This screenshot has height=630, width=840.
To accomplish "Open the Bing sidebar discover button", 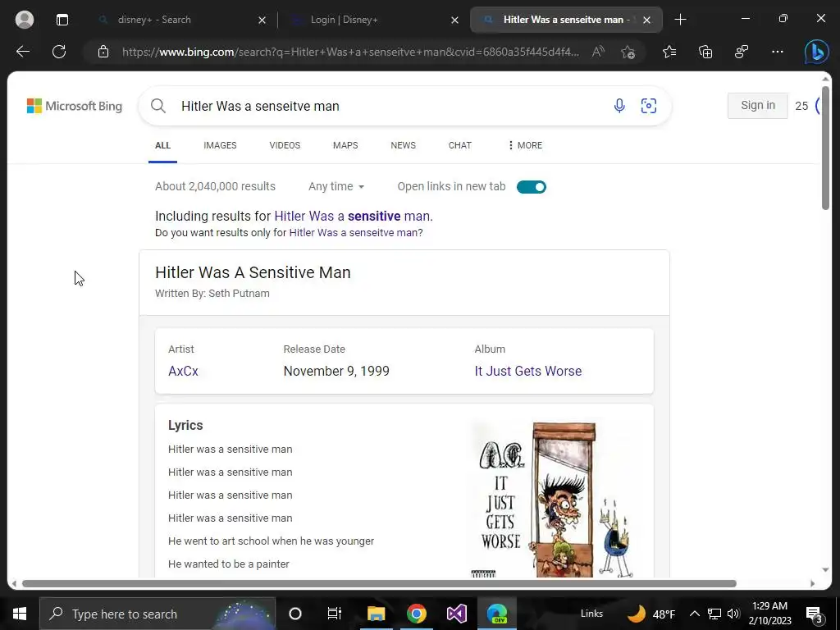I will pos(816,52).
